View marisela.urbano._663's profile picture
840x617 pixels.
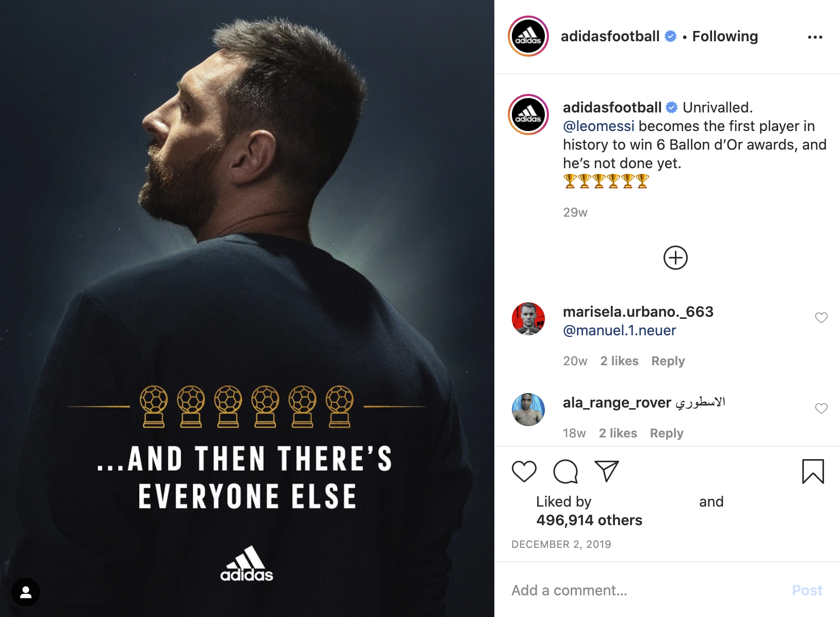pyautogui.click(x=528, y=319)
